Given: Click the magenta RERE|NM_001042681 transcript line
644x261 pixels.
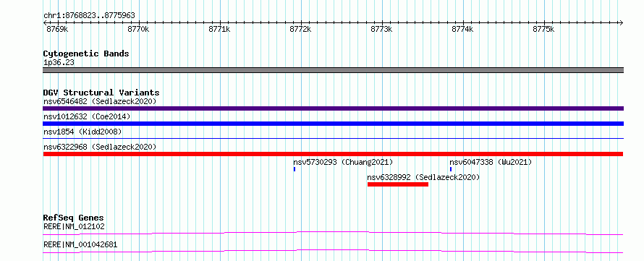Looking at the screenshot, I should tap(333, 251).
